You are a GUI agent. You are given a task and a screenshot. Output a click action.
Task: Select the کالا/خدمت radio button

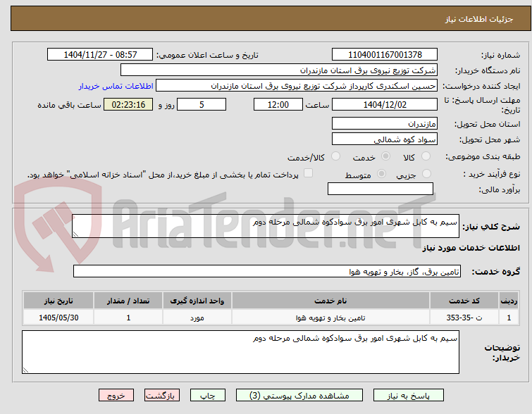tap(335, 156)
